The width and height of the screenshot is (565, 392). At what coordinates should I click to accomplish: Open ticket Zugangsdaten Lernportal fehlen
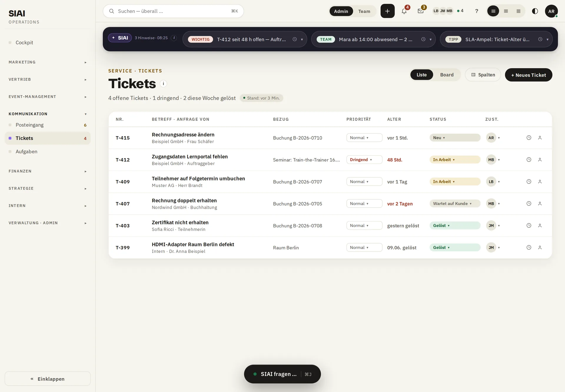pos(190,157)
